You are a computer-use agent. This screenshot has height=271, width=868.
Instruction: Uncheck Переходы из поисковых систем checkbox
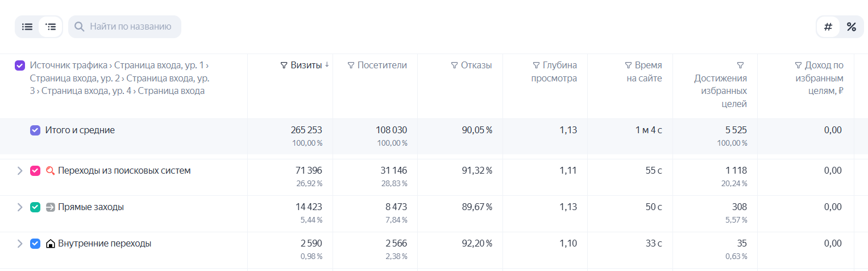coord(35,170)
